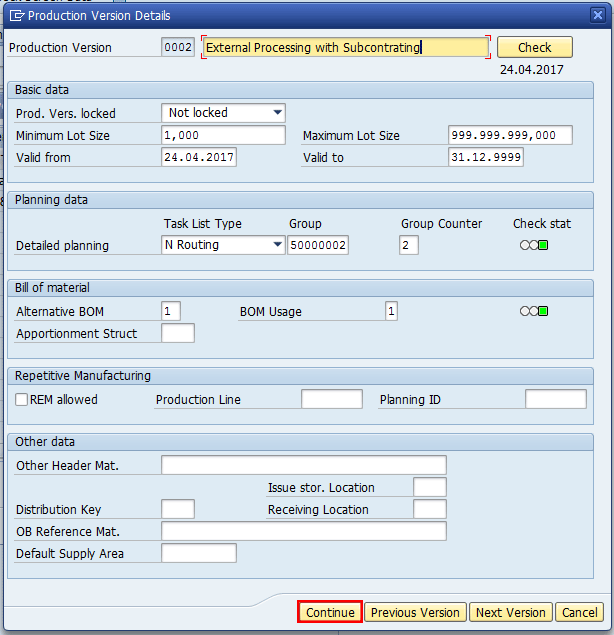The width and height of the screenshot is (614, 635).
Task: Focus the Other Header Mat. field
Action: pyautogui.click(x=303, y=465)
